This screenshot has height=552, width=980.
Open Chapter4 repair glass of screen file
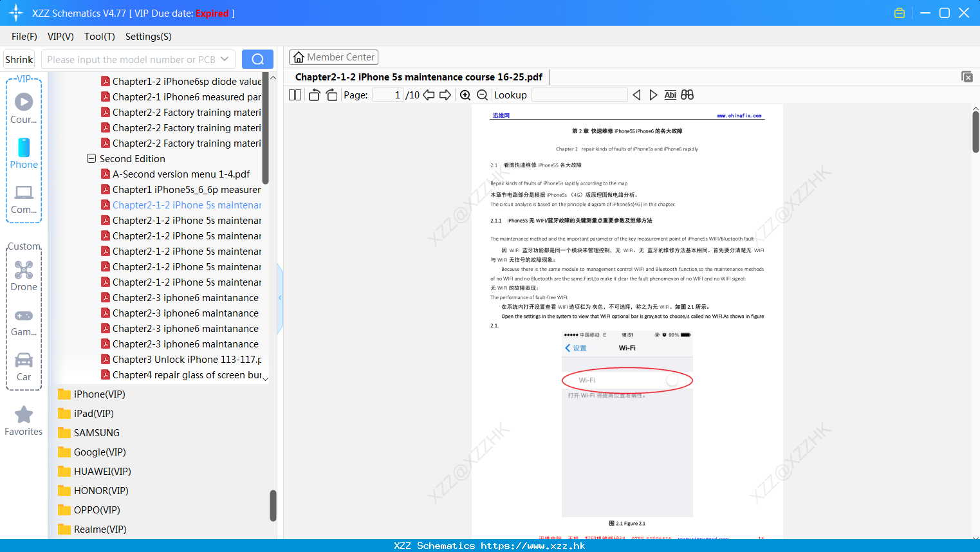pyautogui.click(x=181, y=375)
